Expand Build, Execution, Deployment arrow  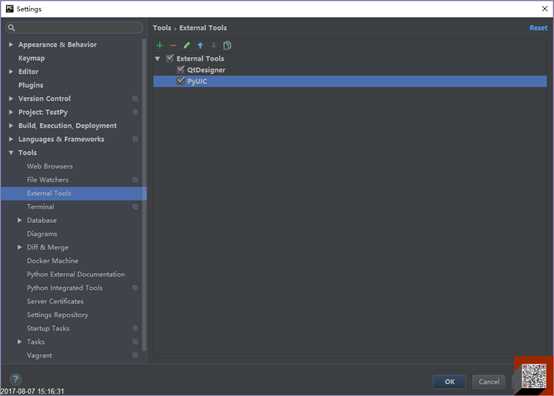click(x=11, y=125)
